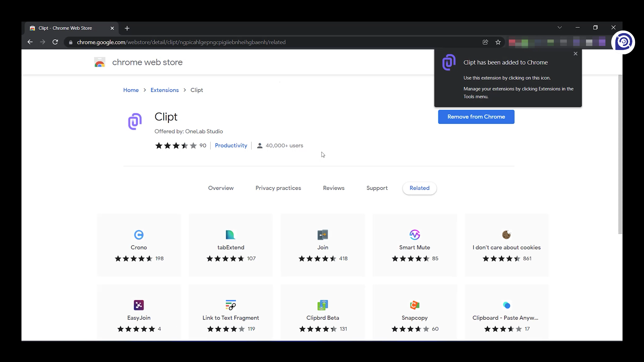Screen dimensions: 644x362
Task: Open the EasyJoin extension icon
Action: pos(139,305)
